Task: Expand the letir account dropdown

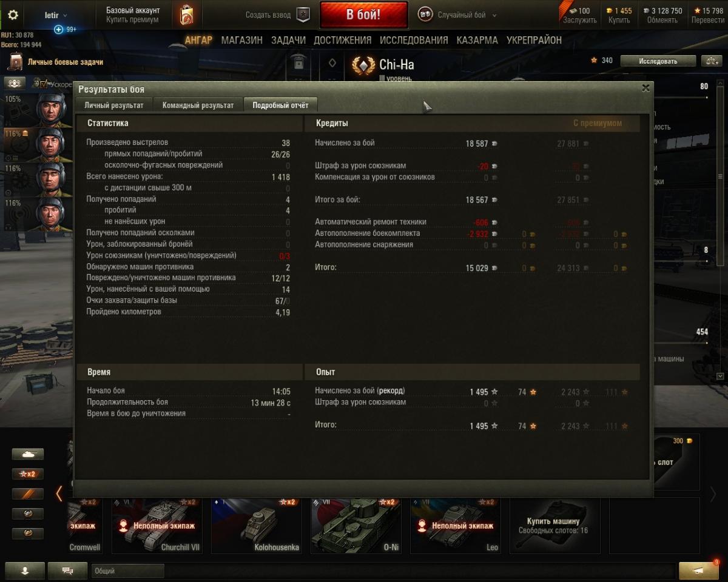Action: pyautogui.click(x=56, y=15)
